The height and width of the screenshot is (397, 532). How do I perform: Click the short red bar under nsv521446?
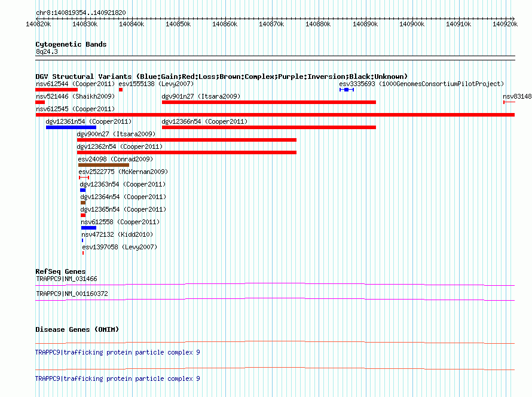click(x=40, y=102)
